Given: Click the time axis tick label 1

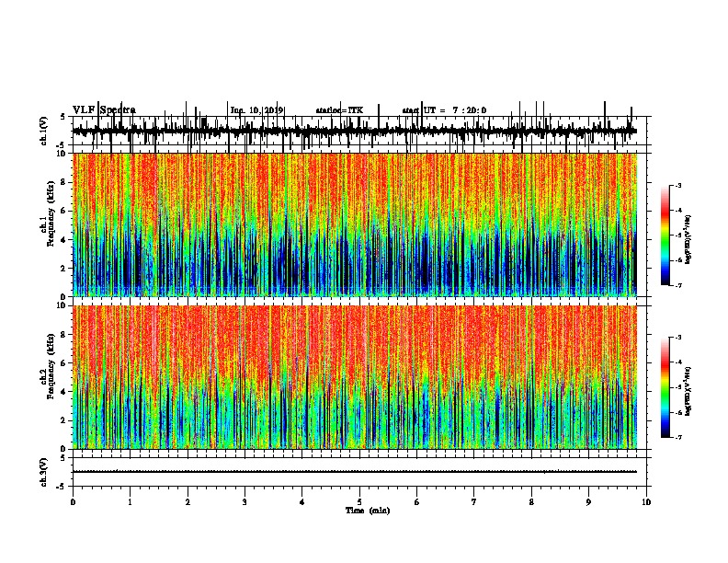Looking at the screenshot, I should tap(130, 502).
